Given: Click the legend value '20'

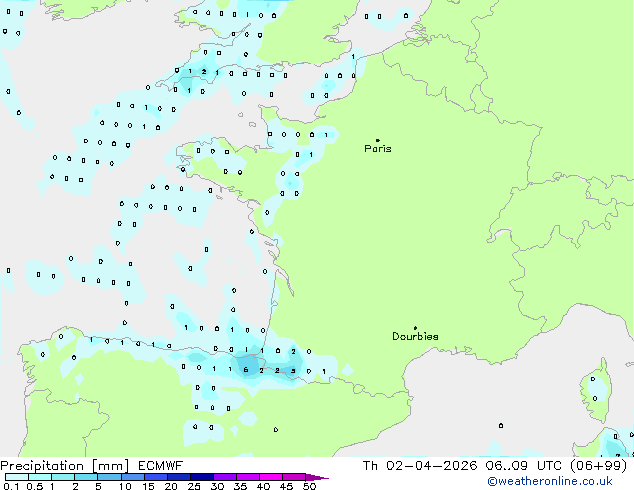Looking at the screenshot, I should tap(171, 486).
